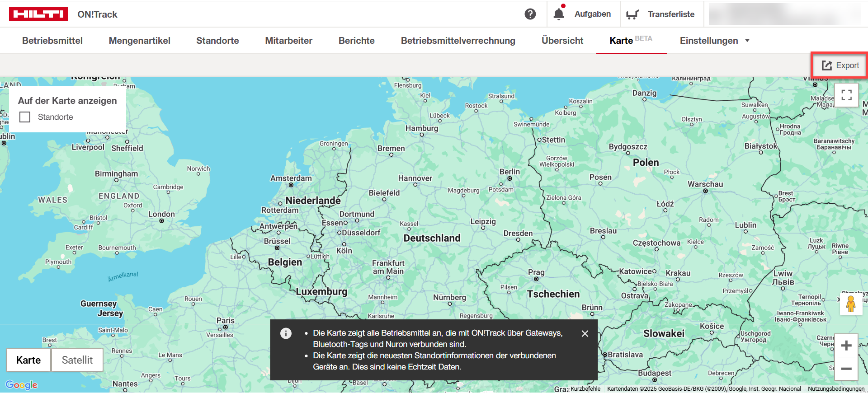
Task: Click Birmingham on the map
Action: 116,174
